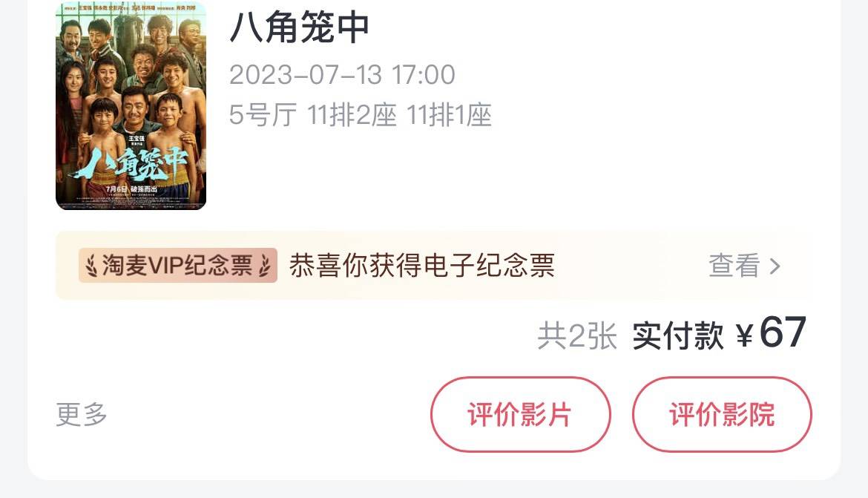Click the 评价影片 button
868x498 pixels.
pyautogui.click(x=520, y=414)
